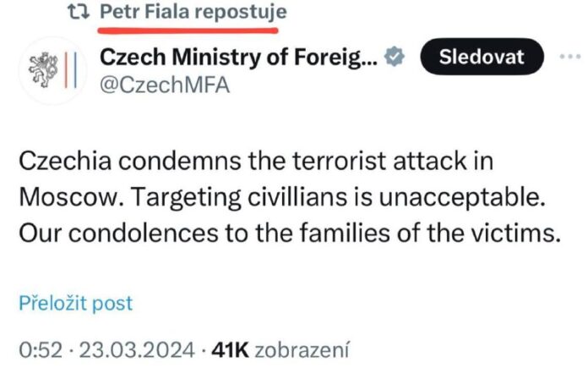Click the red underline beneath Petr Fiala
Image resolution: width=588 pixels, height=368 pixels.
(186, 26)
